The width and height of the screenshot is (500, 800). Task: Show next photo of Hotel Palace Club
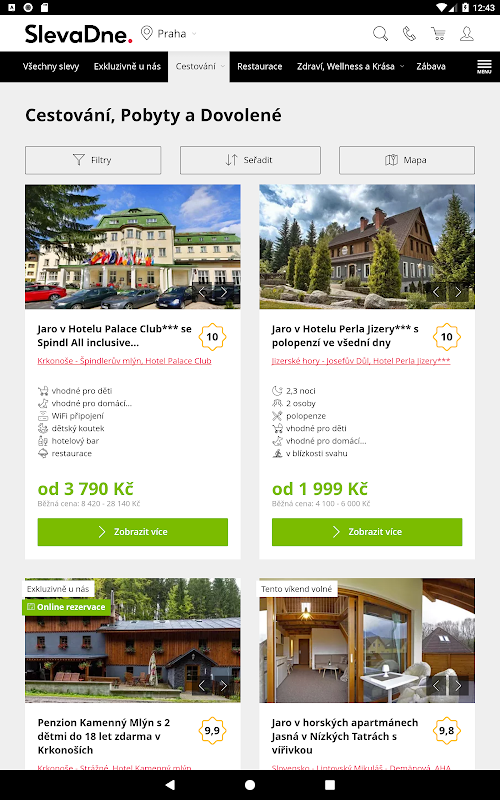click(223, 292)
